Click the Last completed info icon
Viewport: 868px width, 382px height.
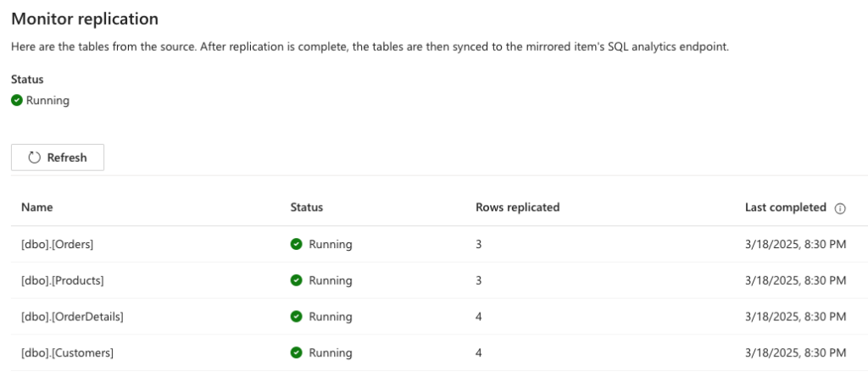tap(840, 208)
